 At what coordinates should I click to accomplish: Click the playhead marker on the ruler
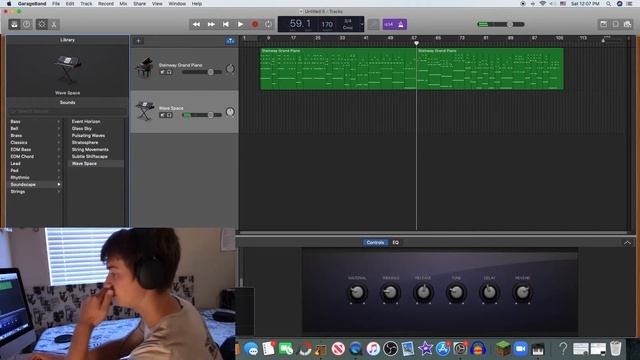pyautogui.click(x=416, y=43)
